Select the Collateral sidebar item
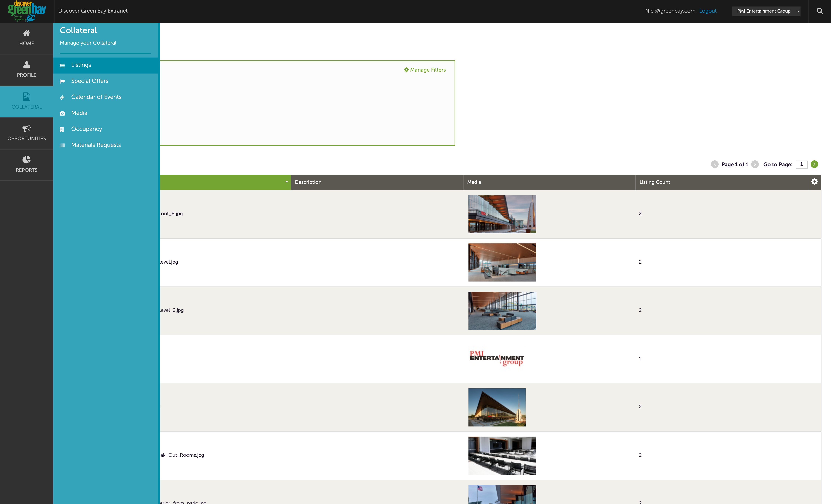 [x=27, y=102]
